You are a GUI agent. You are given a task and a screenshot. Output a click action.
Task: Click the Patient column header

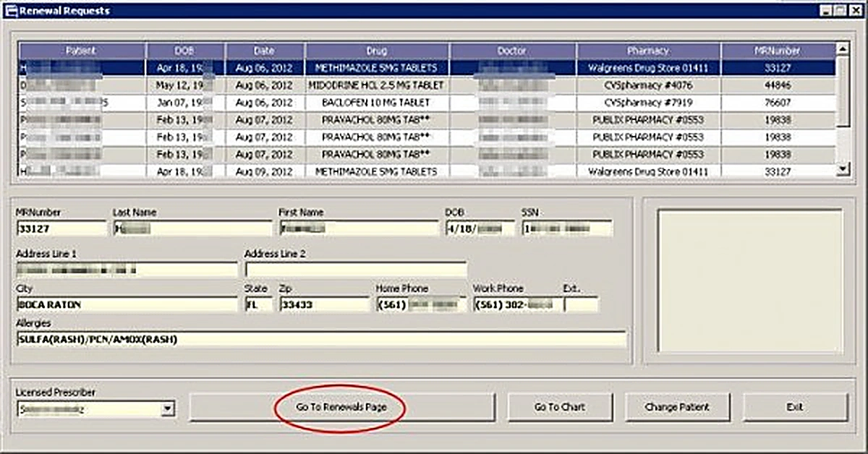[x=81, y=51]
